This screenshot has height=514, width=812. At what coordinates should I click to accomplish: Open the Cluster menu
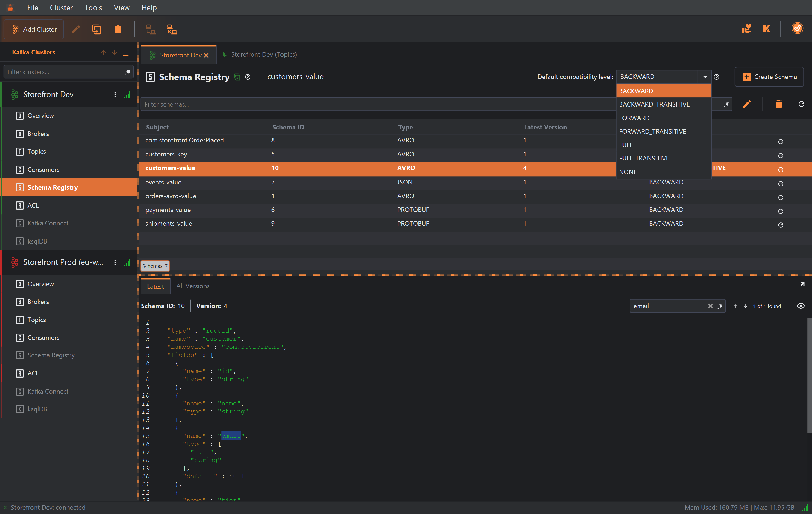(x=61, y=8)
